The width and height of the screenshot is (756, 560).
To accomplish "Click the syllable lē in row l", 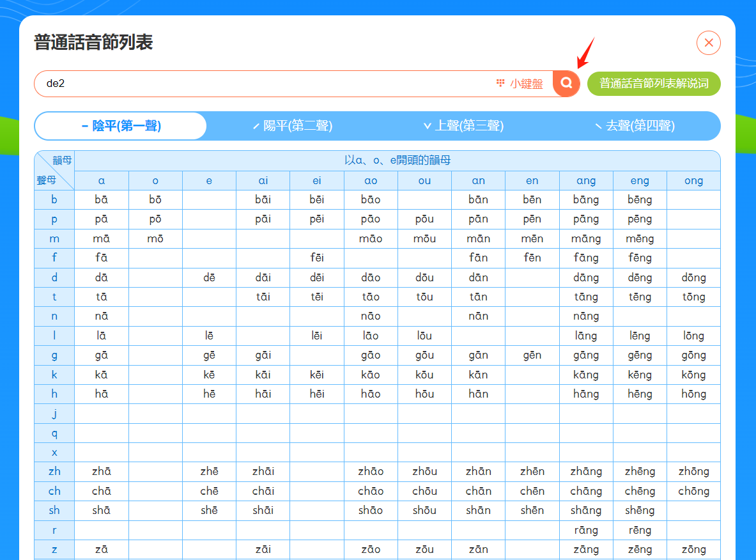I will (x=209, y=336).
